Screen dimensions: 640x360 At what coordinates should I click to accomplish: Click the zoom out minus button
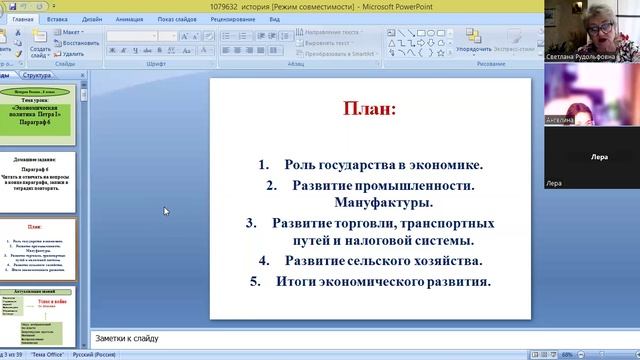[581, 355]
